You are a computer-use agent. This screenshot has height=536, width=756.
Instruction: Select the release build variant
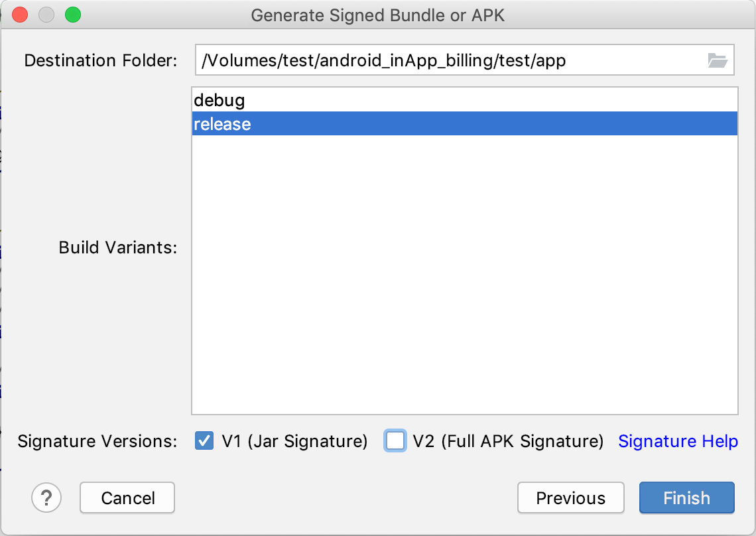coord(465,124)
